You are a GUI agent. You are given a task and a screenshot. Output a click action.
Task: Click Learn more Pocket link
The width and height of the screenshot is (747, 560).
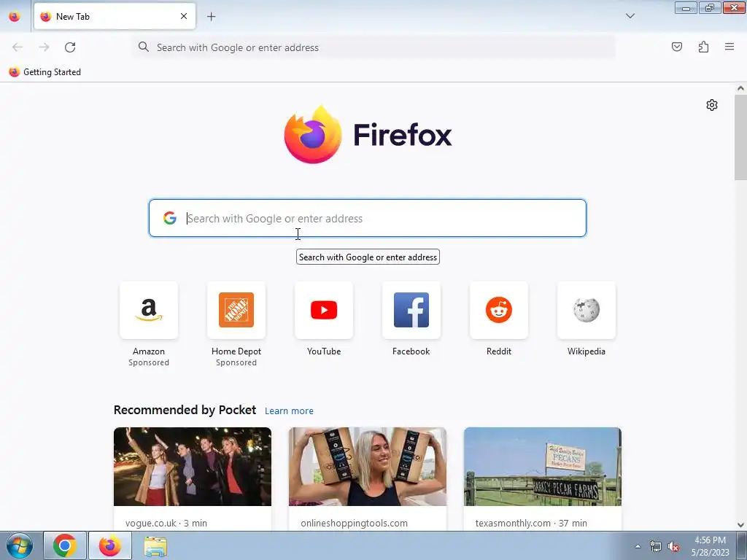coord(289,411)
